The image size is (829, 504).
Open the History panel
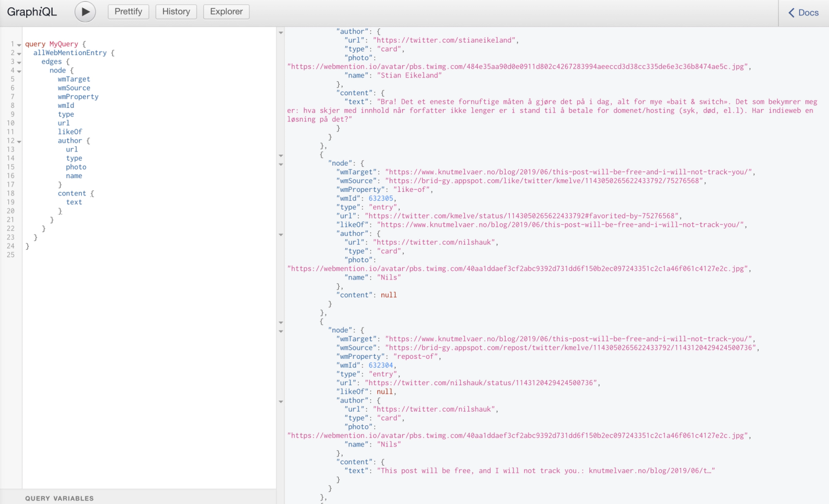[x=176, y=11]
